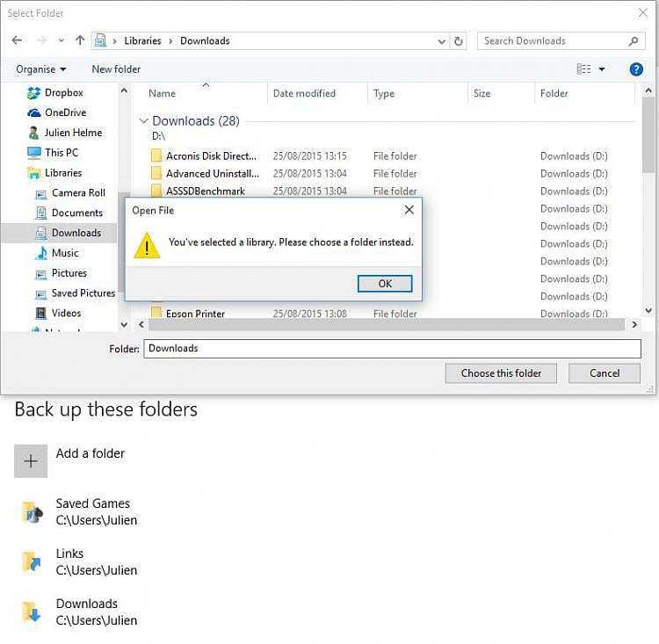This screenshot has width=659, height=644.
Task: Open the Organise menu
Action: tap(40, 69)
